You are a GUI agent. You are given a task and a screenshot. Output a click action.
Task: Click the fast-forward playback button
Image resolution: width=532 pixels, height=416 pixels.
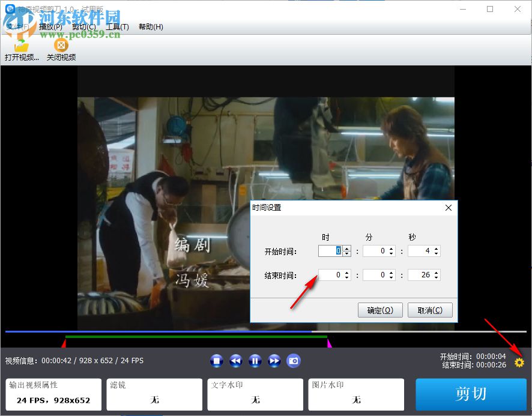point(274,361)
